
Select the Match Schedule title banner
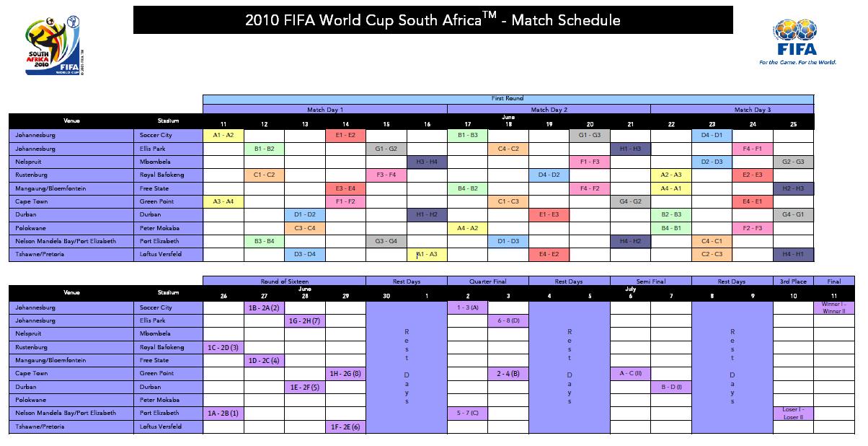coord(433,20)
